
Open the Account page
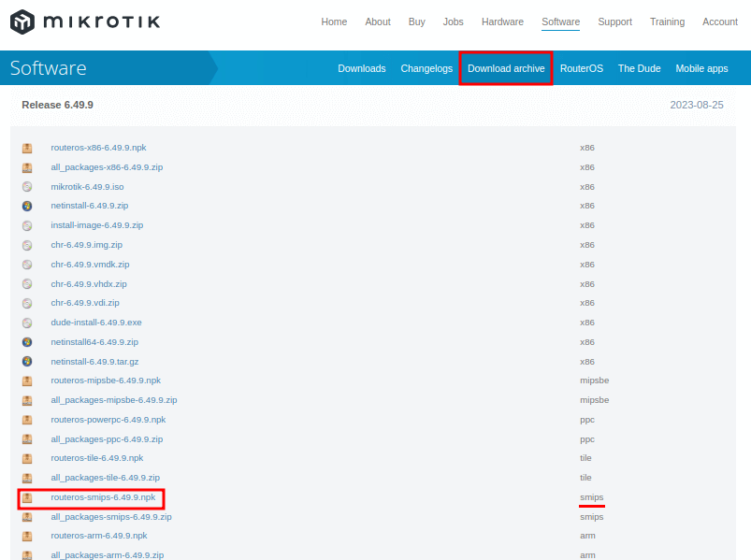click(x=719, y=22)
